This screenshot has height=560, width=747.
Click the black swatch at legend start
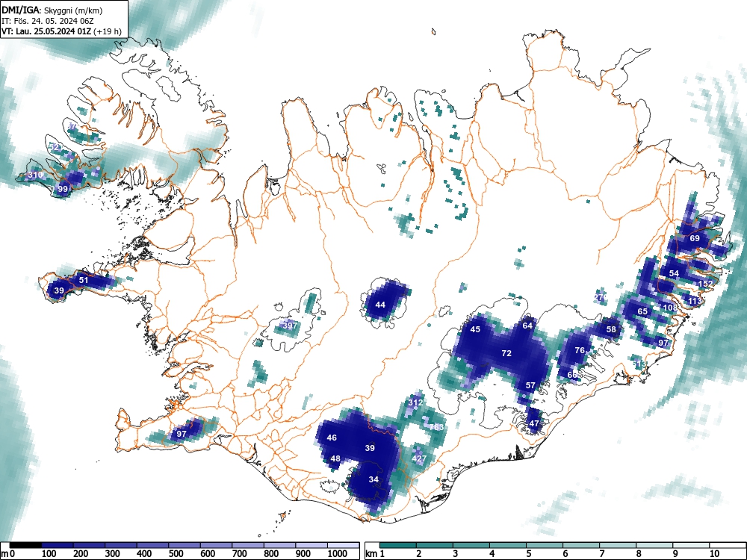point(25,545)
